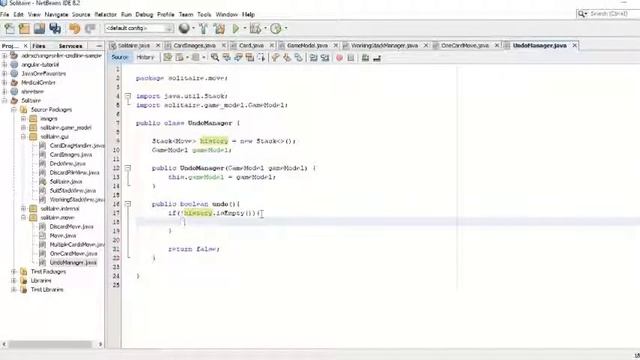
Task: Expand the MedicalCenter project node
Action: (x=4, y=82)
